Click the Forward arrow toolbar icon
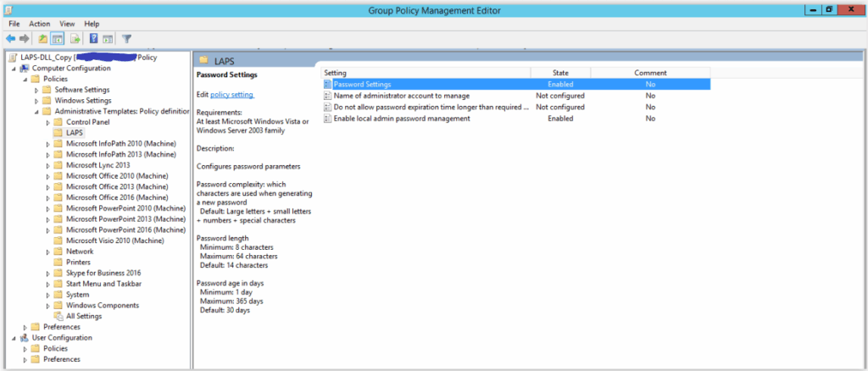This screenshot has width=868, height=371. (25, 39)
